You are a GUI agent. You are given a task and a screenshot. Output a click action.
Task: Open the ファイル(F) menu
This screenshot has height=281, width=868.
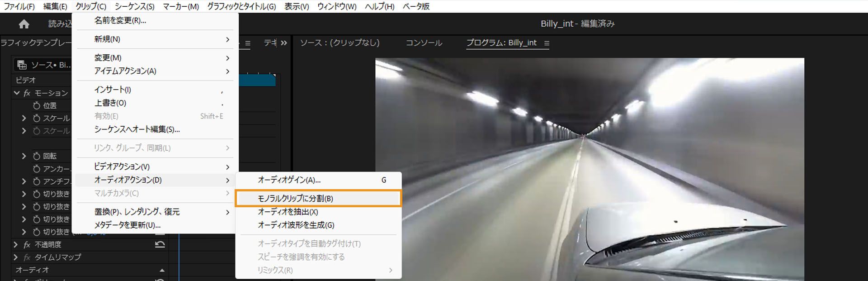(19, 6)
